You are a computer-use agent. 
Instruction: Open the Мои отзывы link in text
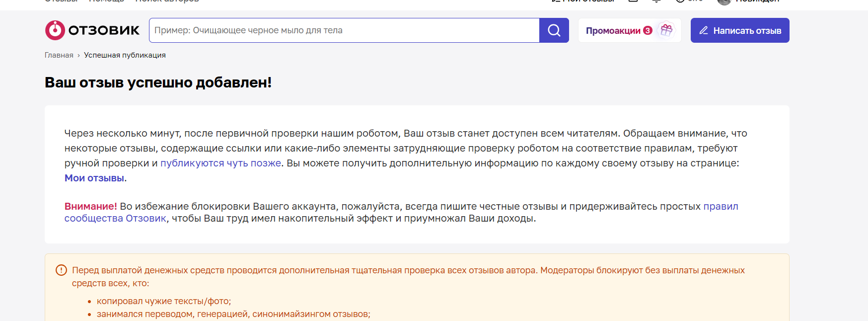pos(94,178)
